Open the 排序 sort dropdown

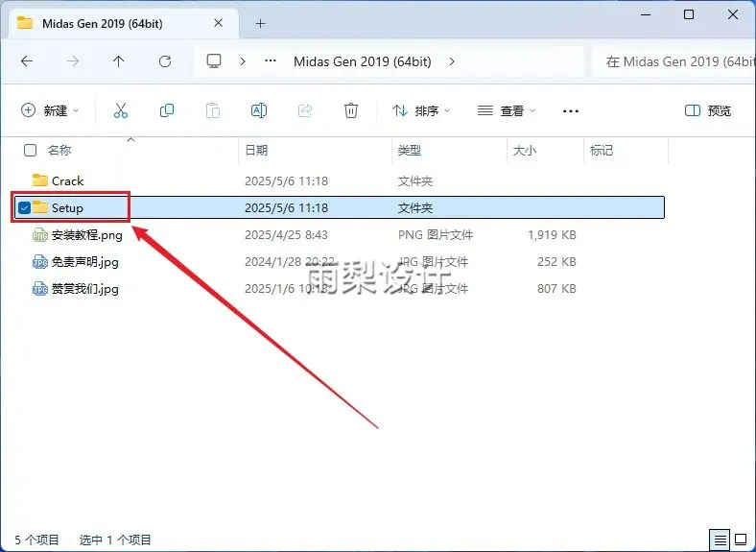[421, 110]
